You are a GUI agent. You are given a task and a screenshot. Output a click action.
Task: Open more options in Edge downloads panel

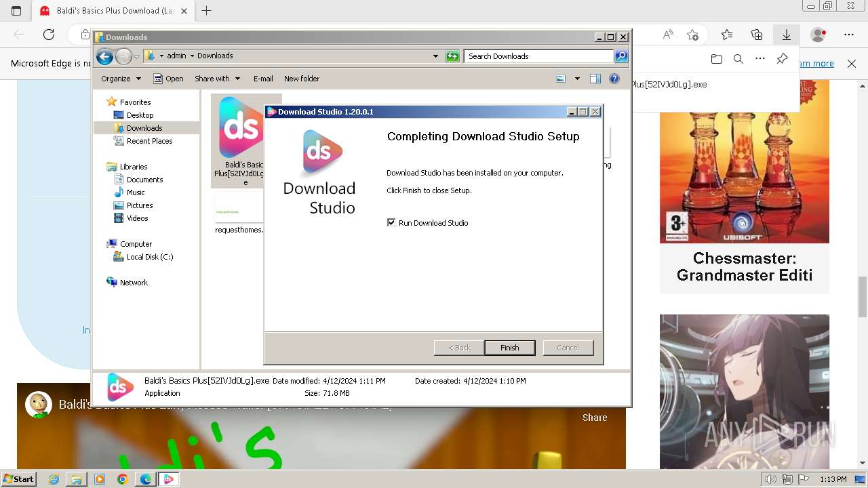(760, 59)
